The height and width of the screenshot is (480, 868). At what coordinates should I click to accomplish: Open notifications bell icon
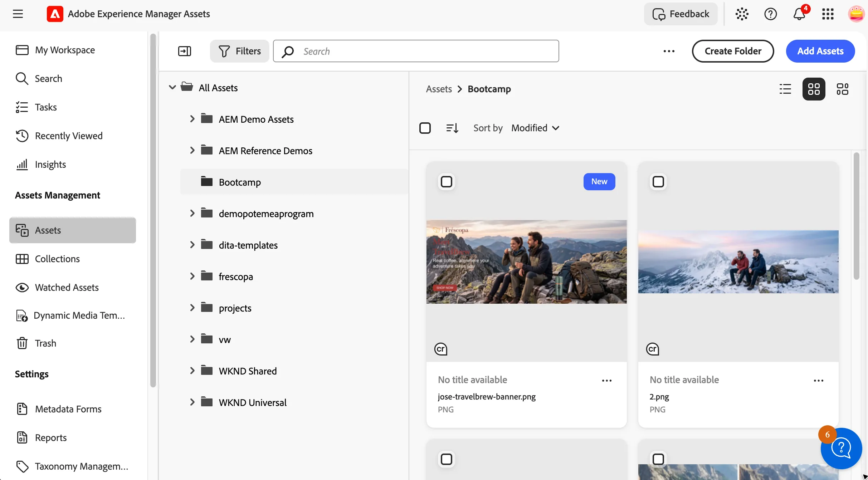click(x=799, y=14)
